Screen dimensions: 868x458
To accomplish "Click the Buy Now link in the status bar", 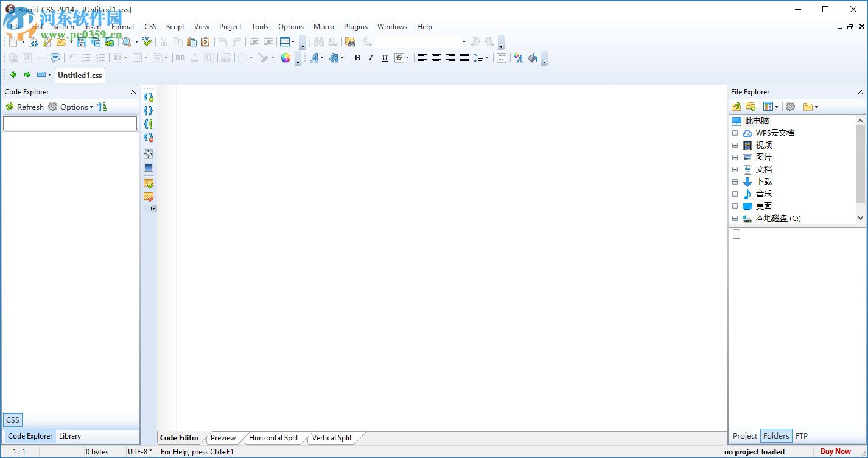I will tap(835, 451).
